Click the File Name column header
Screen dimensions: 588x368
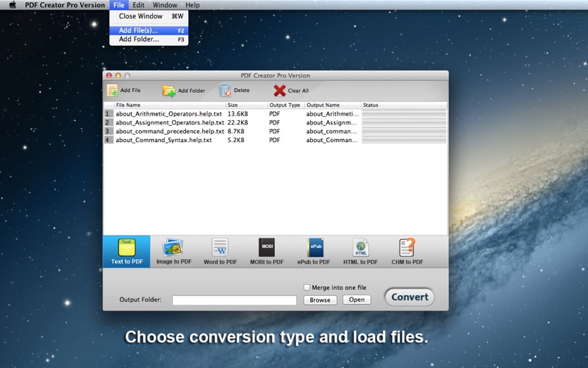(x=170, y=105)
